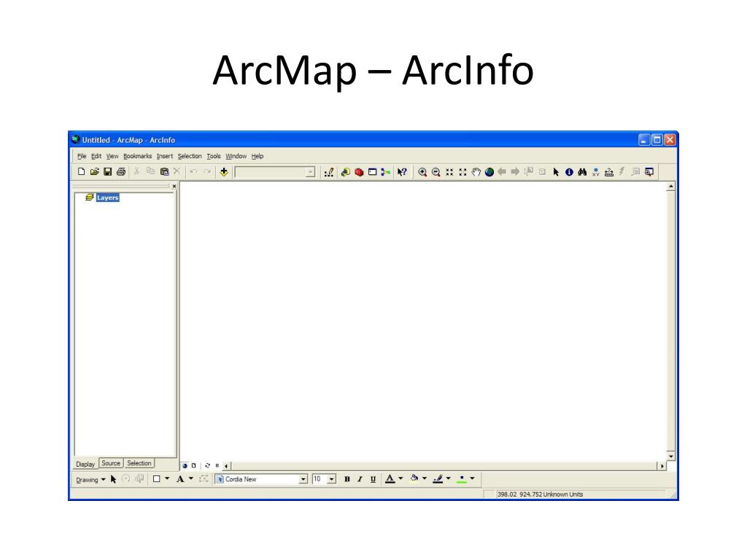Open the View menu
747x560 pixels.
(112, 156)
